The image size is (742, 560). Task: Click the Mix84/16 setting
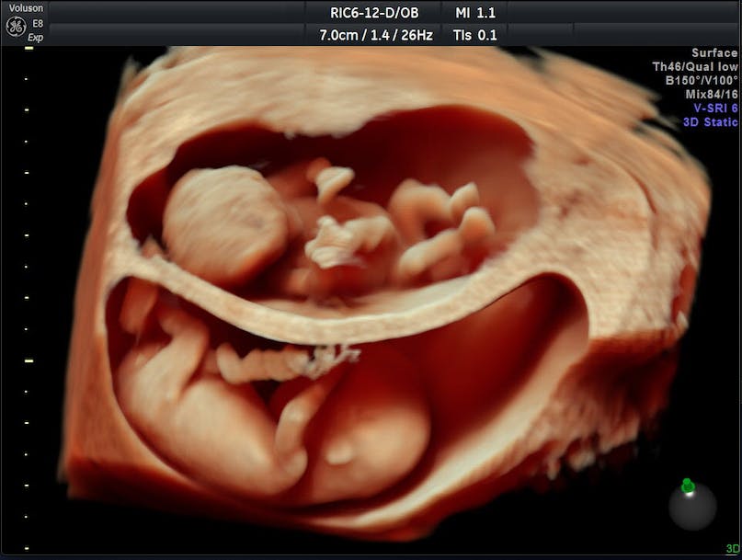tap(711, 94)
